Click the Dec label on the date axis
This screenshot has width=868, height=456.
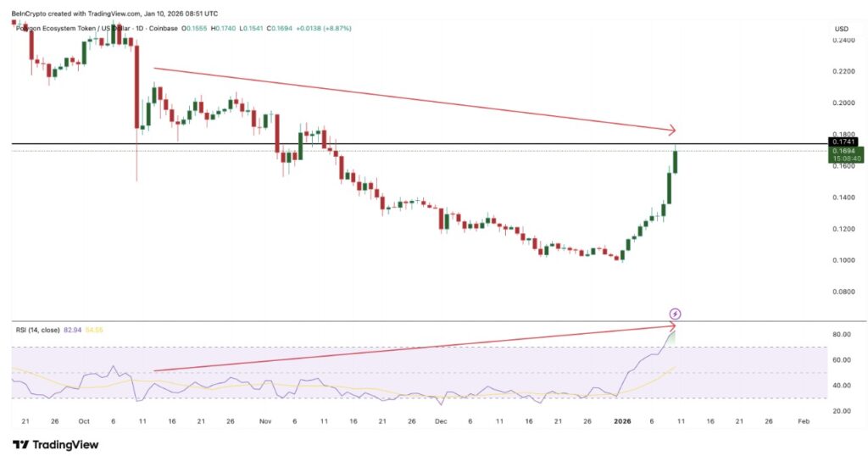pos(442,421)
